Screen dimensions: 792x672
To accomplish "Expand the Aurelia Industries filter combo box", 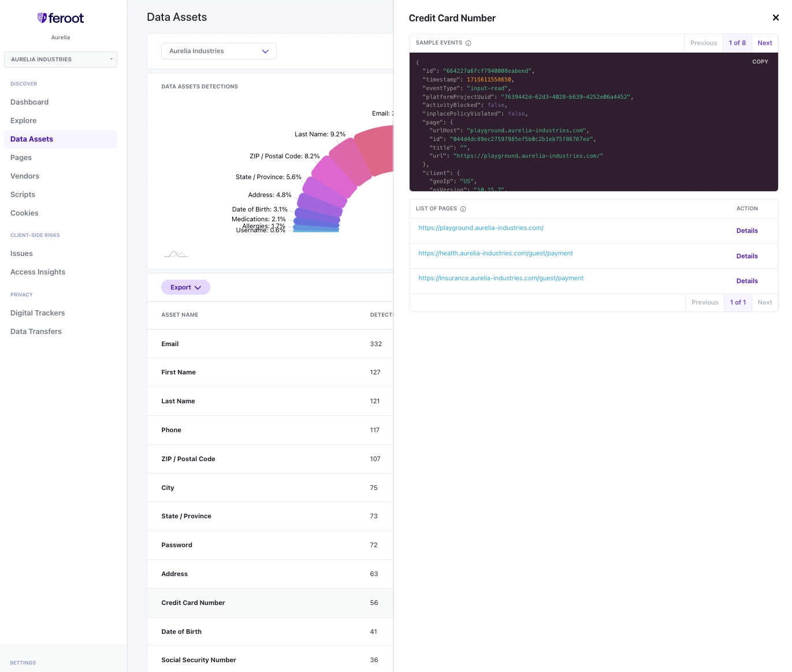I will pyautogui.click(x=219, y=51).
